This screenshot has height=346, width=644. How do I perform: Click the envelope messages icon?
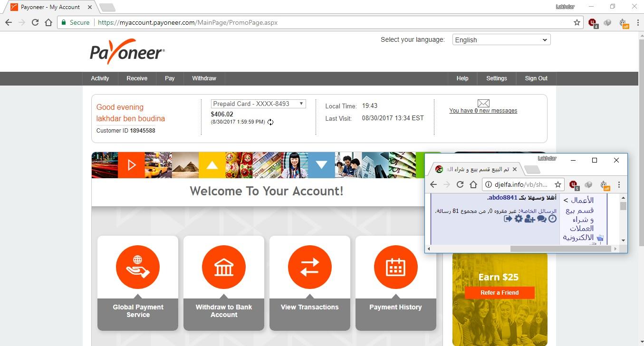pos(483,103)
